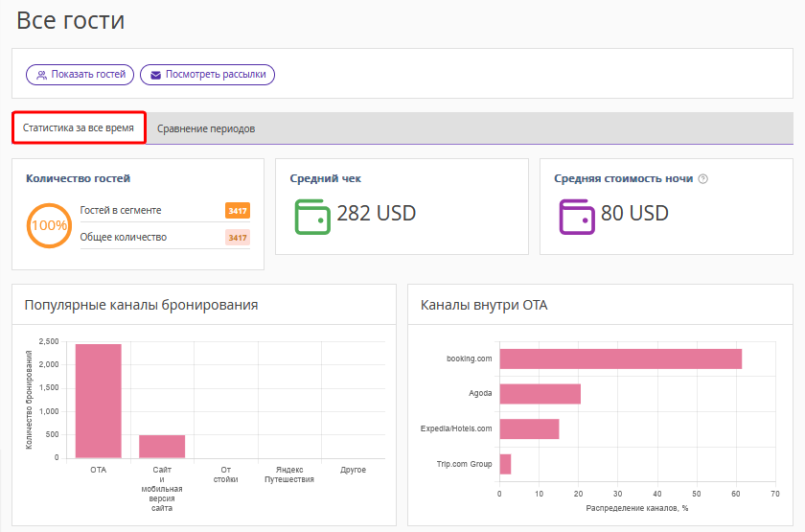Image resolution: width=805 pixels, height=532 pixels.
Task: Click the orange 100% circle indicator
Action: point(49,226)
